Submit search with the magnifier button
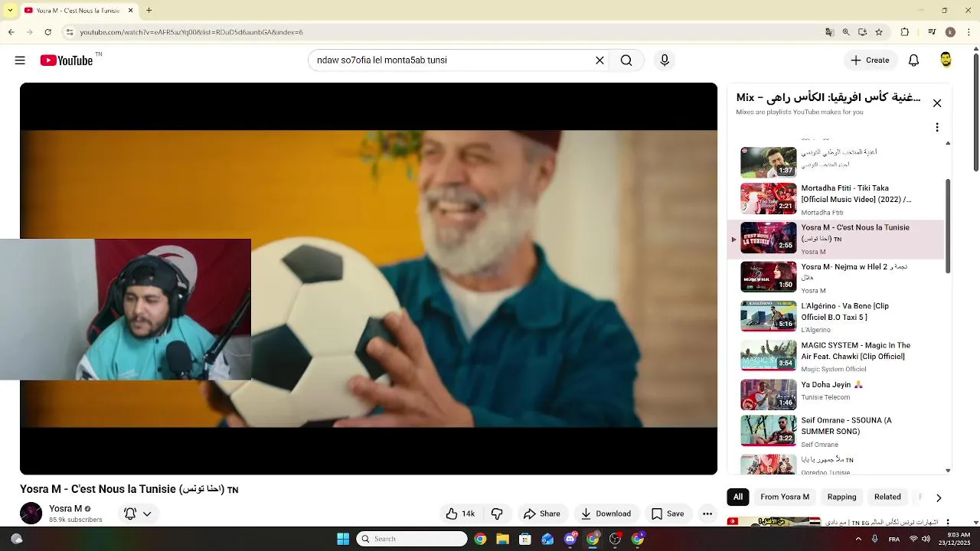Image resolution: width=980 pixels, height=551 pixels. click(626, 60)
